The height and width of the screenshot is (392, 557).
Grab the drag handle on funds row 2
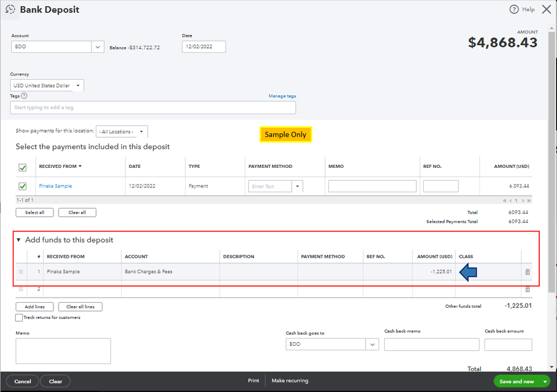21,289
